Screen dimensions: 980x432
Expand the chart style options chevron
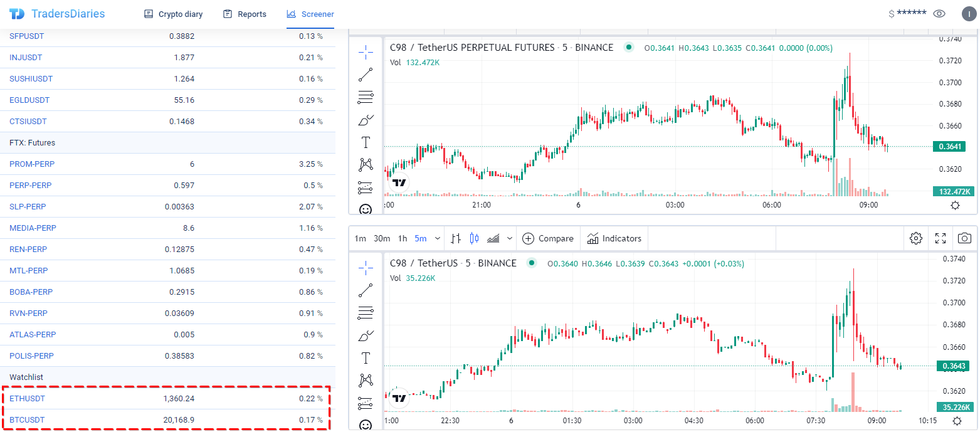click(x=509, y=238)
